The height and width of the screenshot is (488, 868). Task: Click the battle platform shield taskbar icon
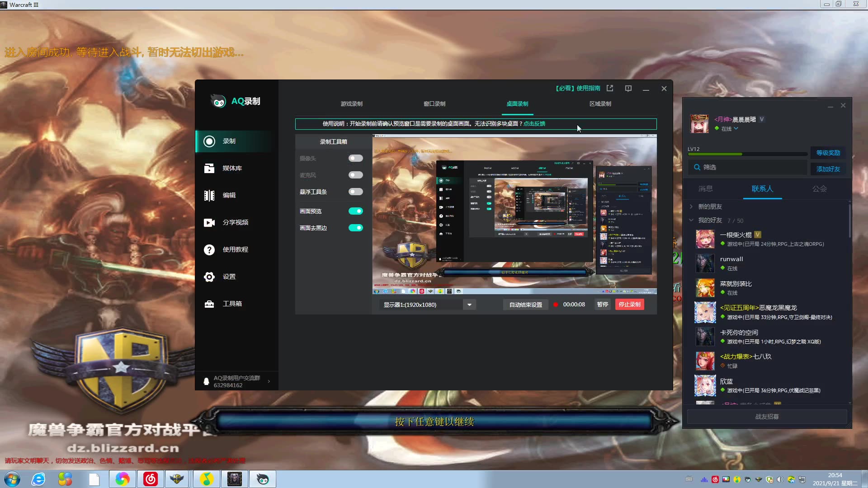[177, 479]
